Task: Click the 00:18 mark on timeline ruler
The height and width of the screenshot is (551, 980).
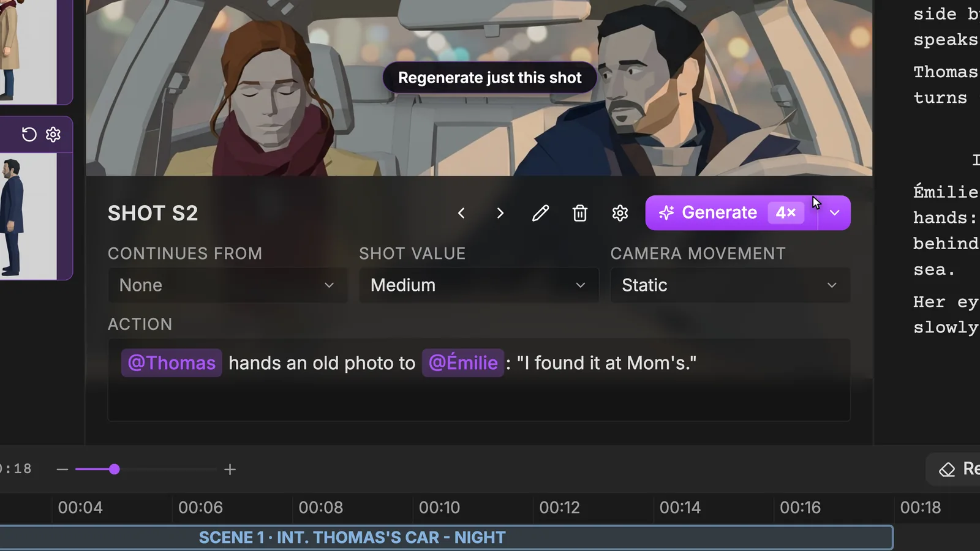Action: [920, 508]
